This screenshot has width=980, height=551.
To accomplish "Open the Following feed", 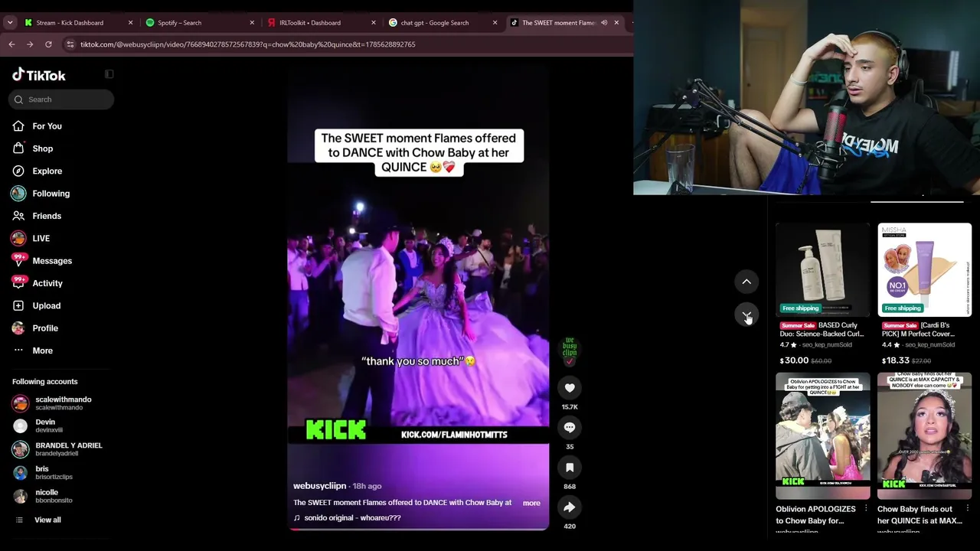I will coord(51,194).
